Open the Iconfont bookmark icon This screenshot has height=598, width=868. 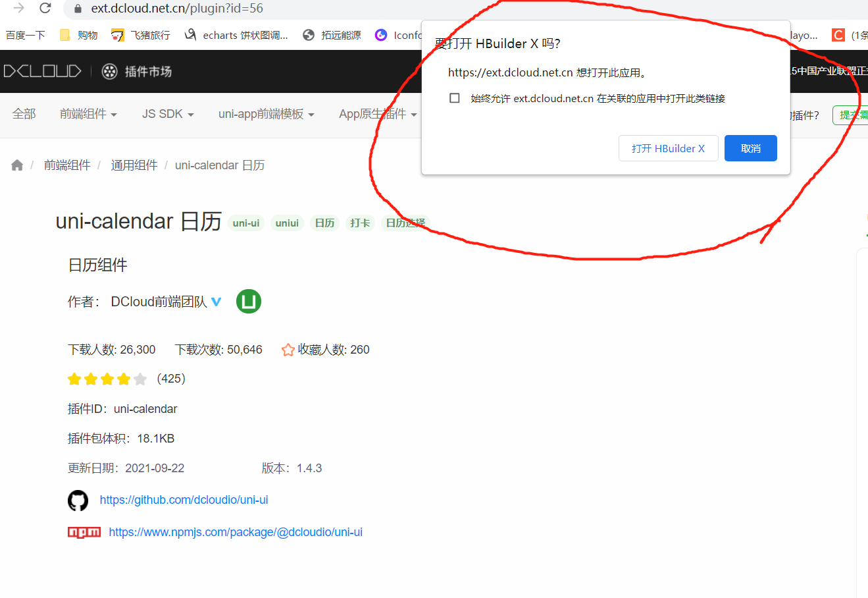pyautogui.click(x=380, y=35)
